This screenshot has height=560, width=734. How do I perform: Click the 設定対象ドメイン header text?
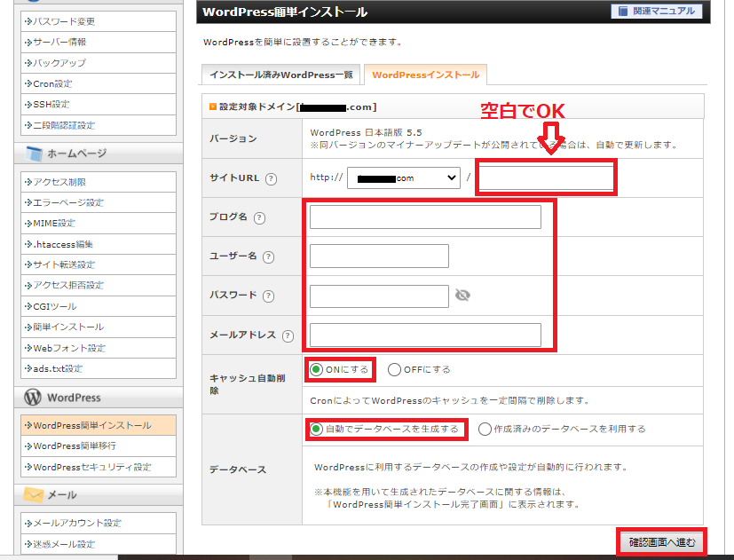click(x=297, y=107)
